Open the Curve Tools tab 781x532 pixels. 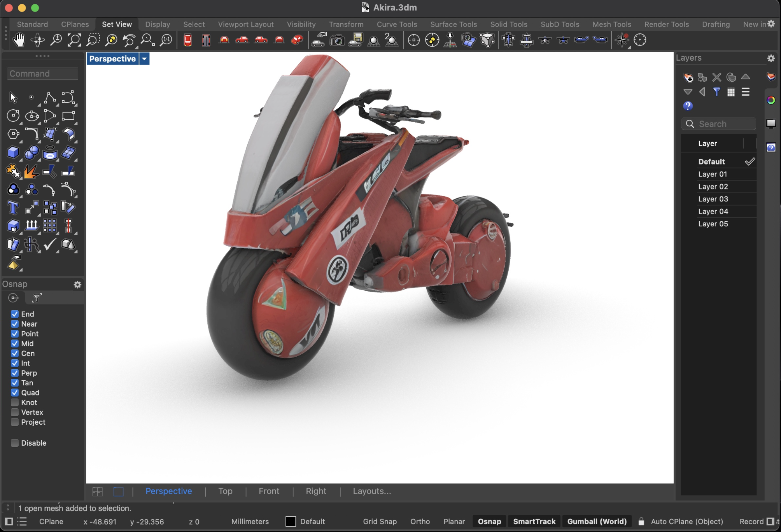[x=397, y=24]
